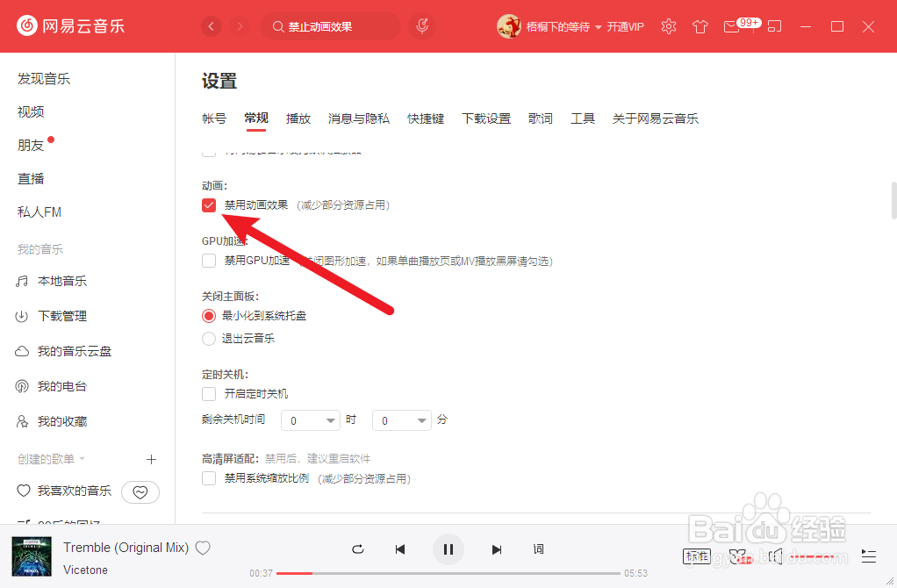Click the volume speaker icon

(775, 556)
